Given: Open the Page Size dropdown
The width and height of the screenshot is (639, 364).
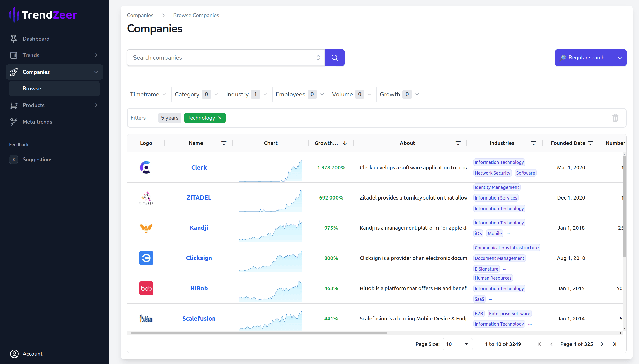Looking at the screenshot, I should pyautogui.click(x=457, y=344).
